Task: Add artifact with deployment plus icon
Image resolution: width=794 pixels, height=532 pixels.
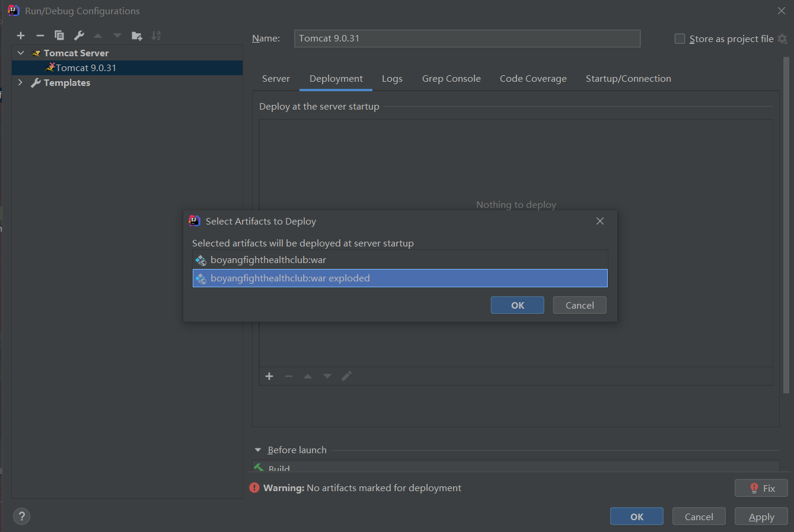Action: point(269,376)
